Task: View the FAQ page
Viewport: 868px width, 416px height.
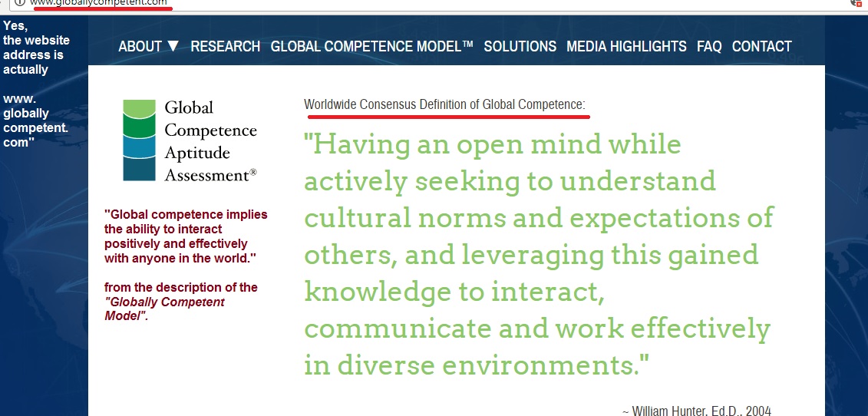Action: 709,47
